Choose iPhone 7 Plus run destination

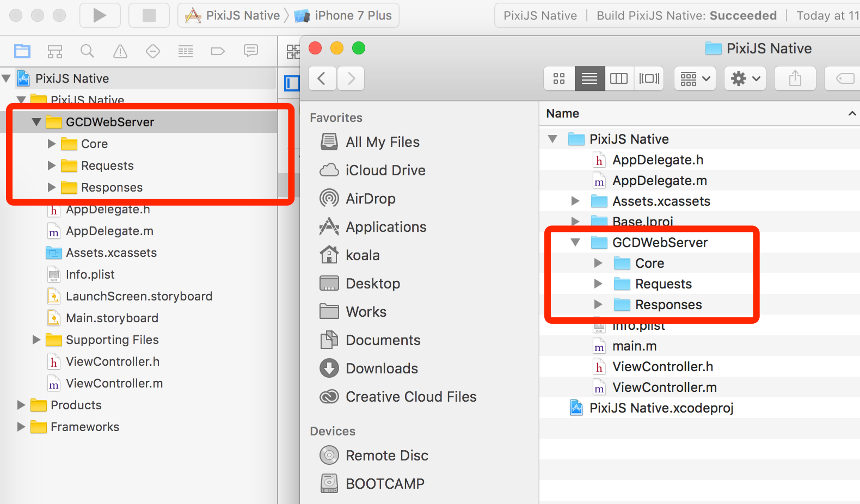click(343, 15)
